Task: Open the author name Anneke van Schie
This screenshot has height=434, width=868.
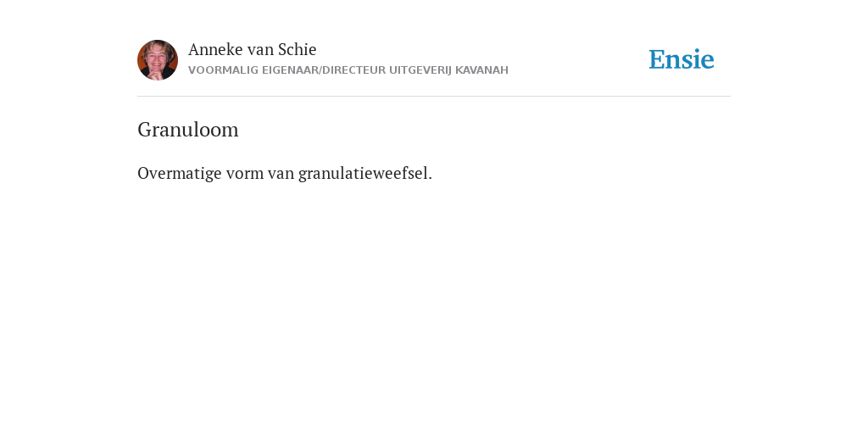Action: pyautogui.click(x=252, y=49)
